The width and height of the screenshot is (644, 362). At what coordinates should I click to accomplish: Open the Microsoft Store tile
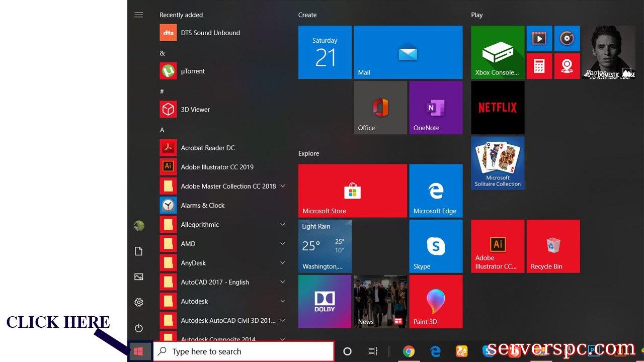pos(352,191)
